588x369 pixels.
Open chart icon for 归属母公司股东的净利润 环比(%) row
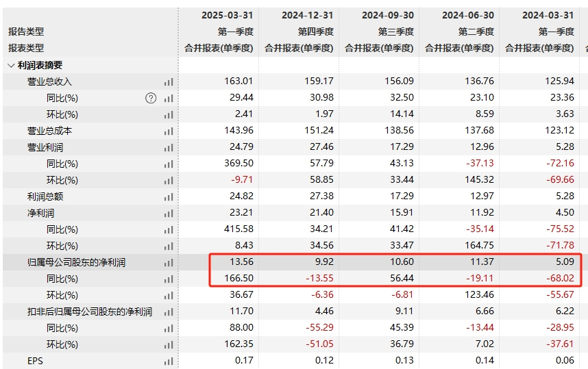click(169, 296)
